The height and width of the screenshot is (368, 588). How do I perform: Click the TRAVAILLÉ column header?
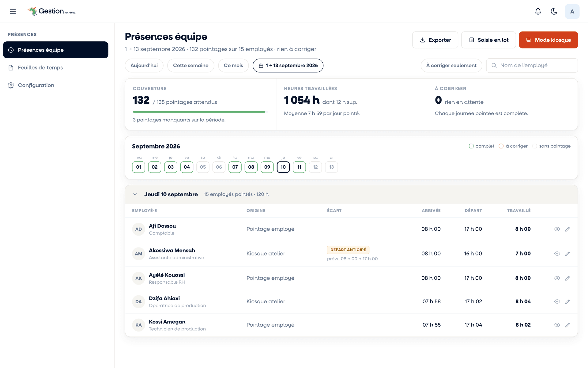(x=519, y=211)
